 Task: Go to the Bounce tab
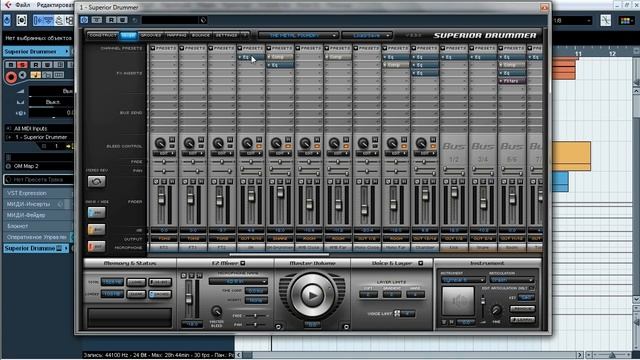point(201,36)
